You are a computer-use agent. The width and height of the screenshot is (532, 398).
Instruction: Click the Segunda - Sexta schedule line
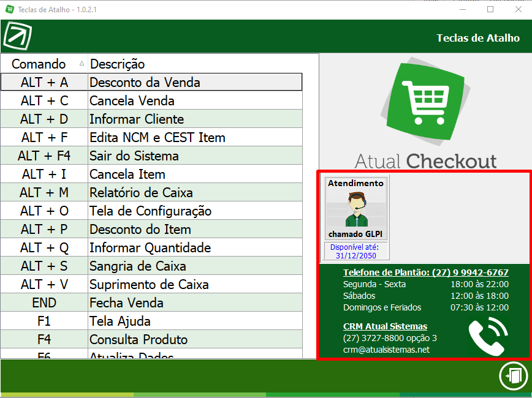(x=426, y=284)
